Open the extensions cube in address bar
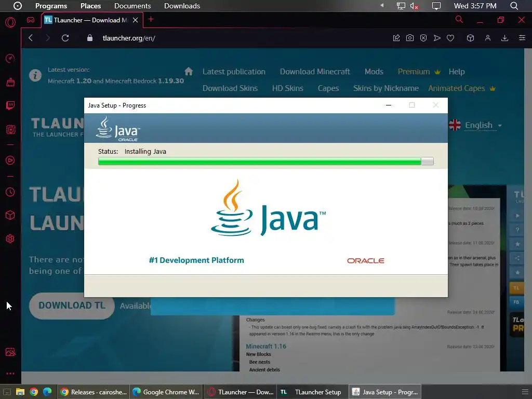532x399 pixels. [x=470, y=38]
